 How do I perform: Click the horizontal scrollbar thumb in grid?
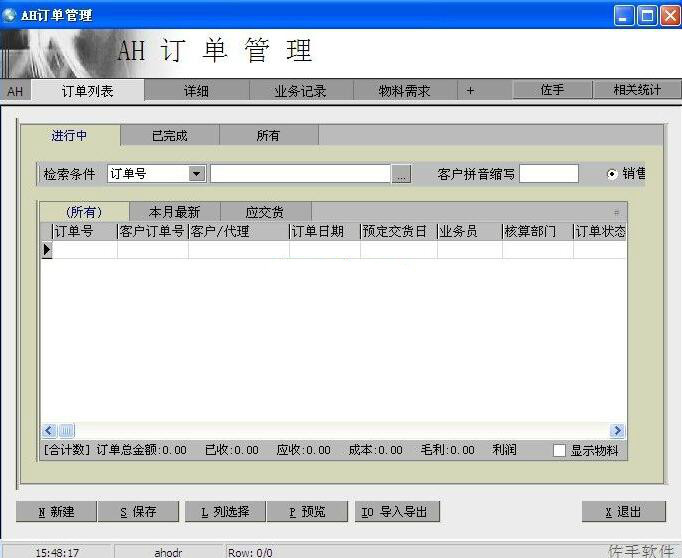tap(66, 431)
